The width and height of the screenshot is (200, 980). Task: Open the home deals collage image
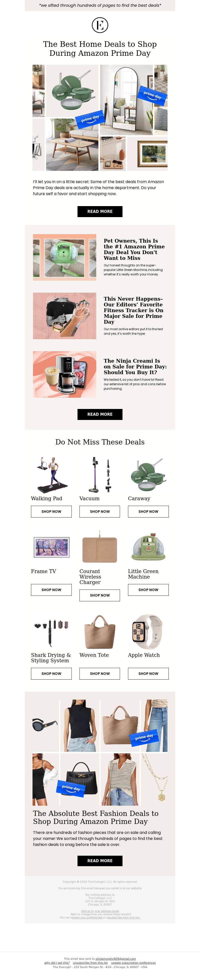(100, 118)
